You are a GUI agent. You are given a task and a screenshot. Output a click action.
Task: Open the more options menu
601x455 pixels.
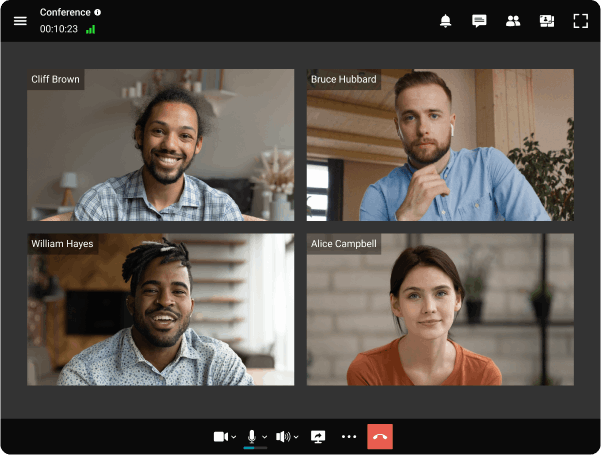tap(349, 437)
